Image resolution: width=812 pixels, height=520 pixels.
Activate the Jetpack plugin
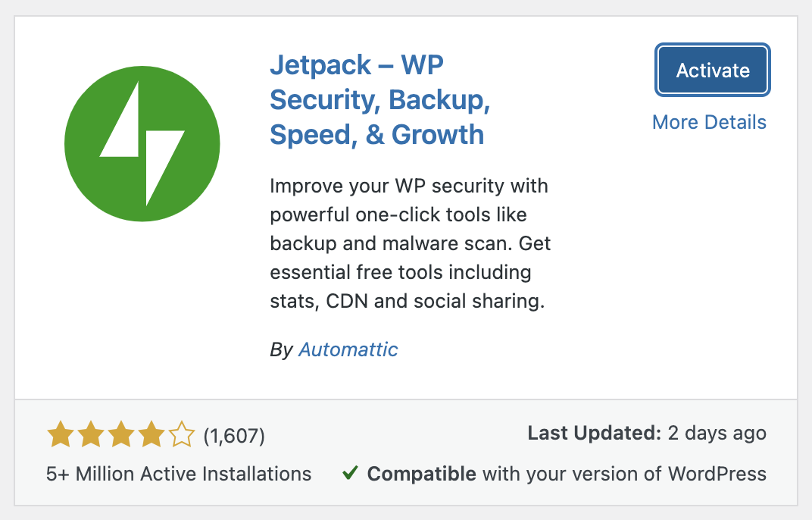713,70
